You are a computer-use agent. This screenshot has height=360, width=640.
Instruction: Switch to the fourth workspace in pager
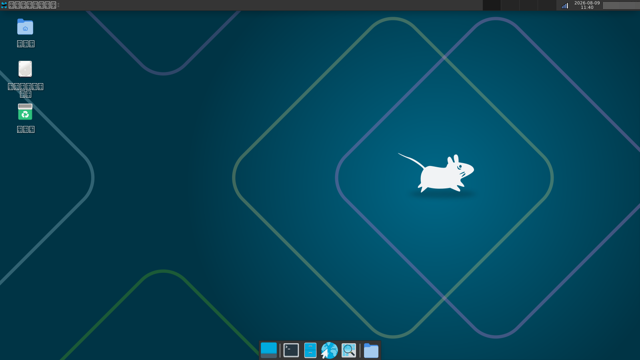tap(546, 5)
